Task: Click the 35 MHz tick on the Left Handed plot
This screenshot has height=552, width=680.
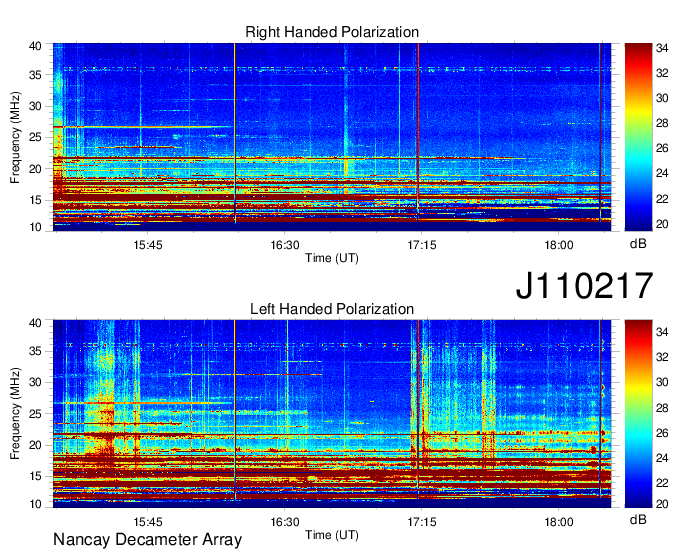Action: coord(35,351)
